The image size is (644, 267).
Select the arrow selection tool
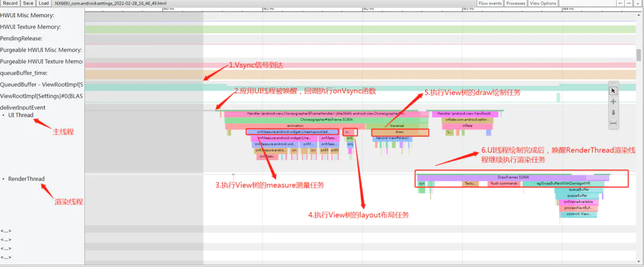[x=613, y=91]
